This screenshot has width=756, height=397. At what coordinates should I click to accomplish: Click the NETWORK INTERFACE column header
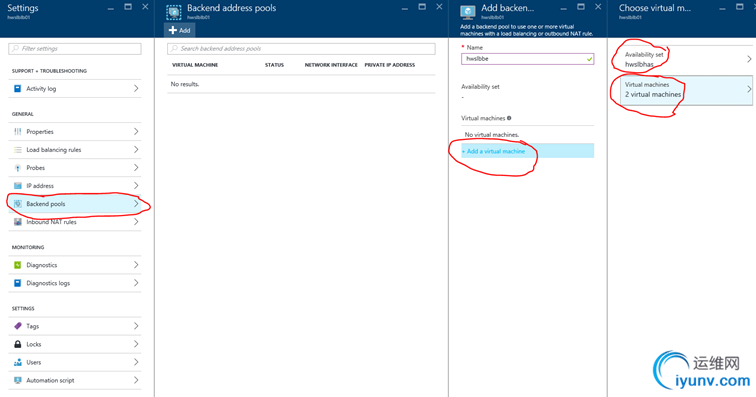tap(331, 65)
